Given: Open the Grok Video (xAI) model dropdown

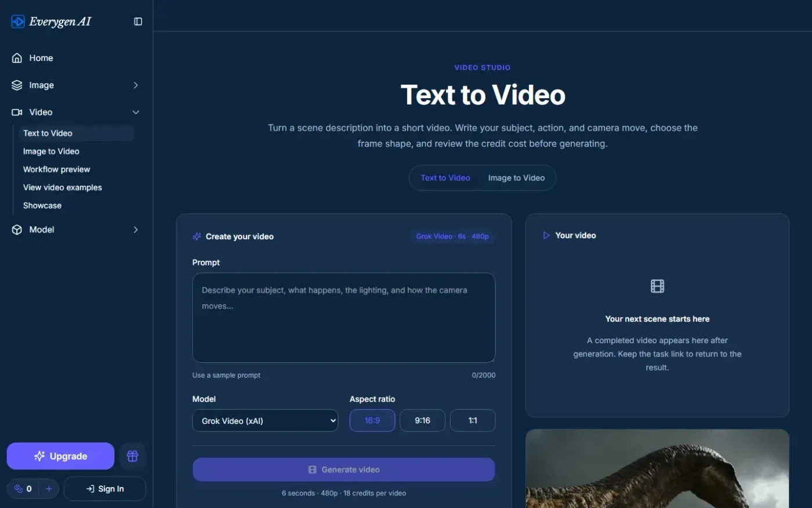Looking at the screenshot, I should point(265,420).
